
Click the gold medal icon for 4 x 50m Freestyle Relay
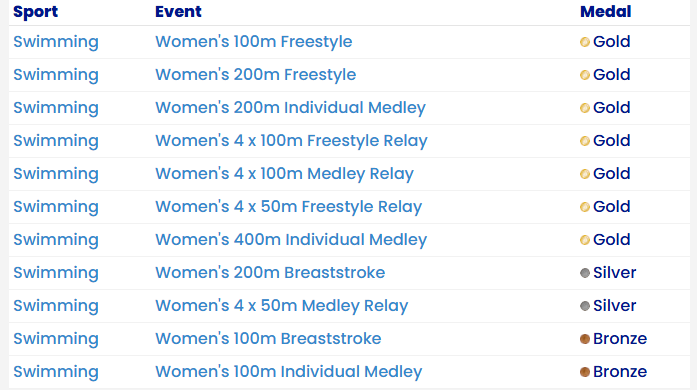click(x=585, y=207)
